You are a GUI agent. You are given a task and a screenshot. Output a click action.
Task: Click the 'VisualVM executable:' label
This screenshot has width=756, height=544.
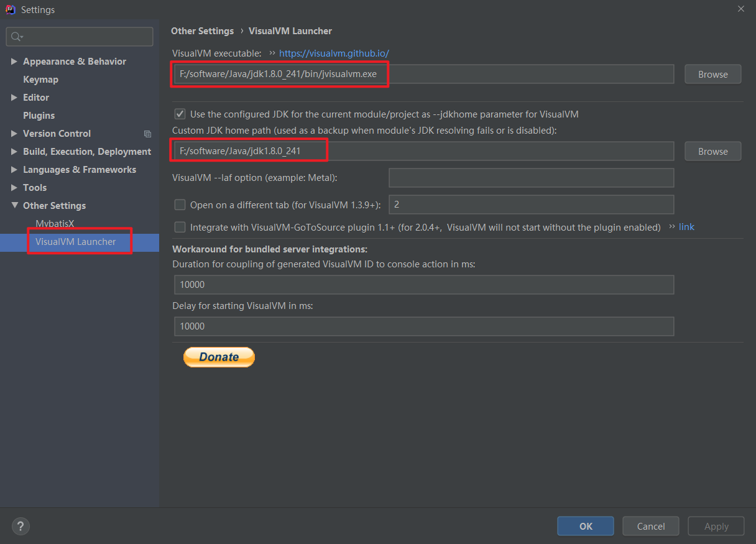point(217,53)
